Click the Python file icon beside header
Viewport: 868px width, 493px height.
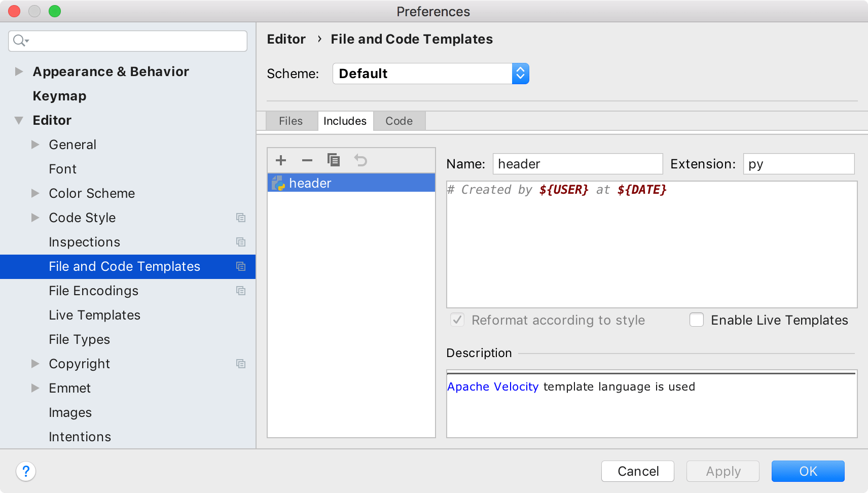278,183
